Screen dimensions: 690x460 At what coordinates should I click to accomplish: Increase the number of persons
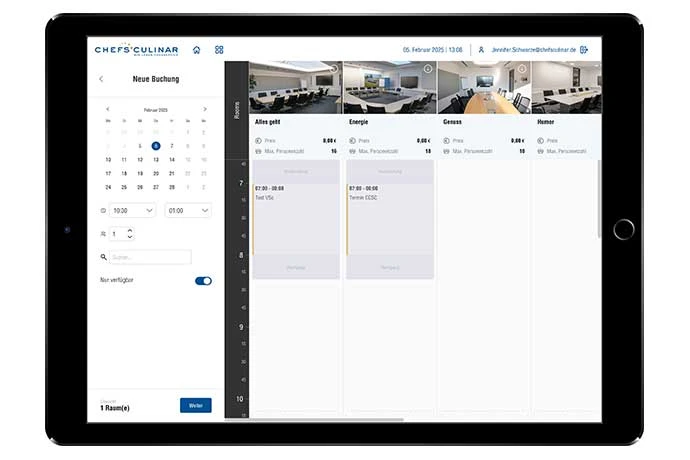click(x=130, y=229)
